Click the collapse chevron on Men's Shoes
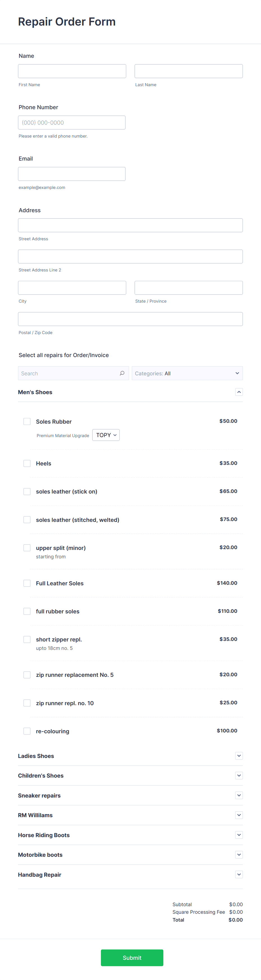Image resolution: width=261 pixels, height=980 pixels. pos(239,392)
